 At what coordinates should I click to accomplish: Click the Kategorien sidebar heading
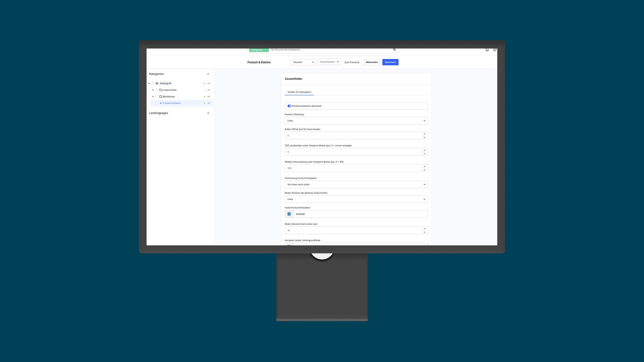[x=156, y=74]
